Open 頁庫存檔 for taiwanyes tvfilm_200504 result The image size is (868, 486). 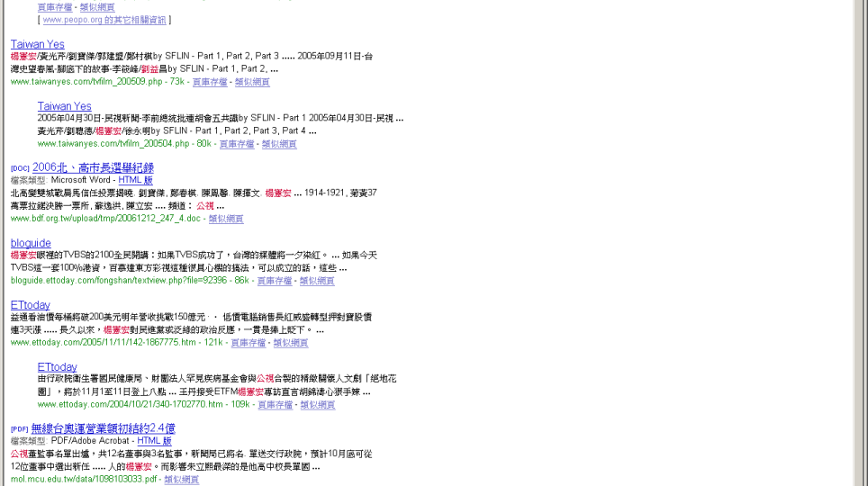click(237, 144)
